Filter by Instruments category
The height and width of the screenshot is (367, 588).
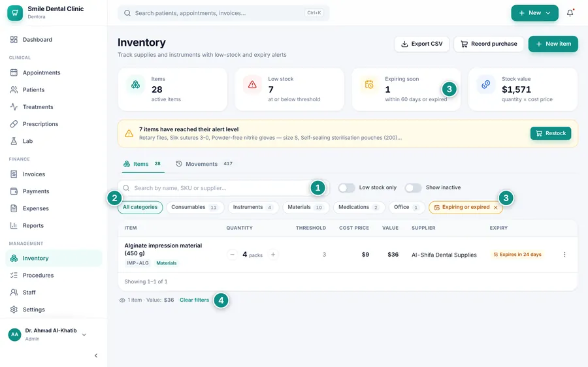click(x=253, y=207)
